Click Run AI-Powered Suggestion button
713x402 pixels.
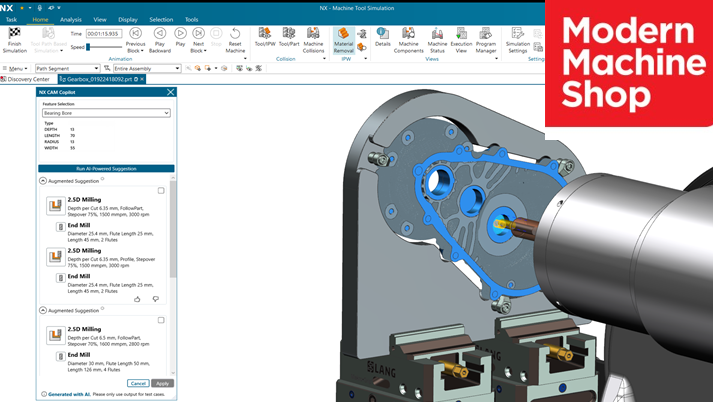click(x=106, y=168)
